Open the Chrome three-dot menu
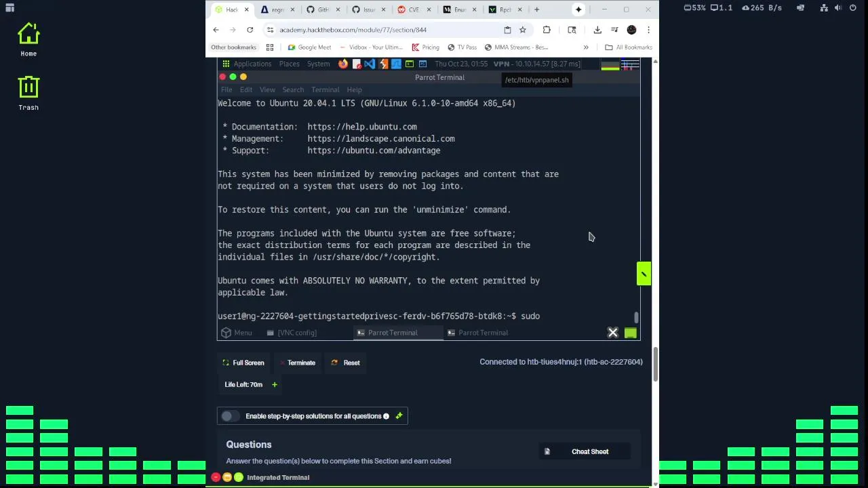This screenshot has width=868, height=488. (x=648, y=30)
